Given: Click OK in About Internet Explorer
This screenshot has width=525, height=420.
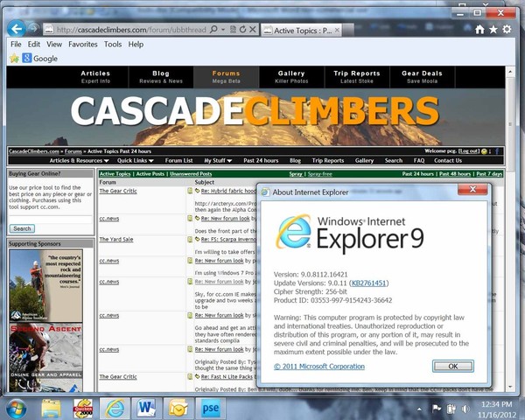Looking at the screenshot, I should coord(453,366).
